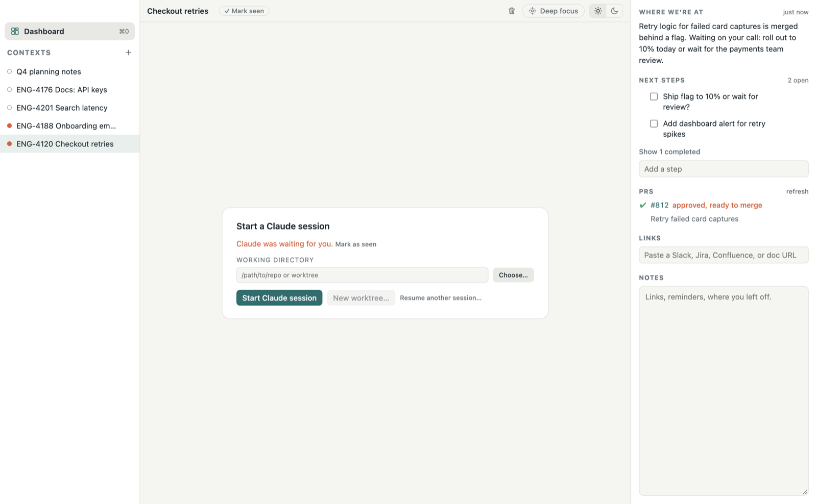Check 'Add dashboard alert for retry spikes'
Image resolution: width=817 pixels, height=504 pixels.
coord(654,123)
